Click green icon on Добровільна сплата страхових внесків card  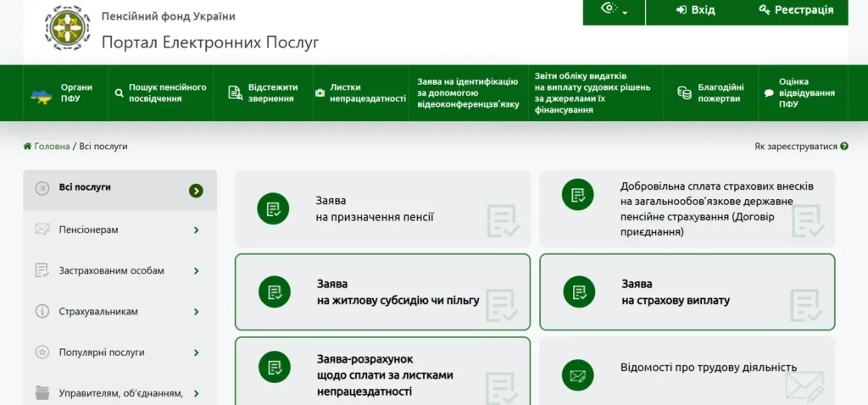(x=578, y=194)
